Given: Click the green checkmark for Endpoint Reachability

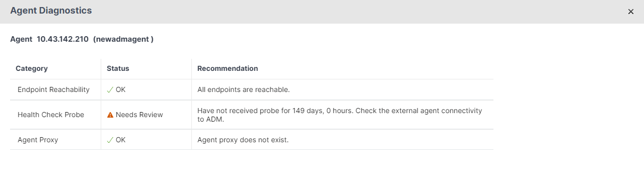Looking at the screenshot, I should (110, 89).
